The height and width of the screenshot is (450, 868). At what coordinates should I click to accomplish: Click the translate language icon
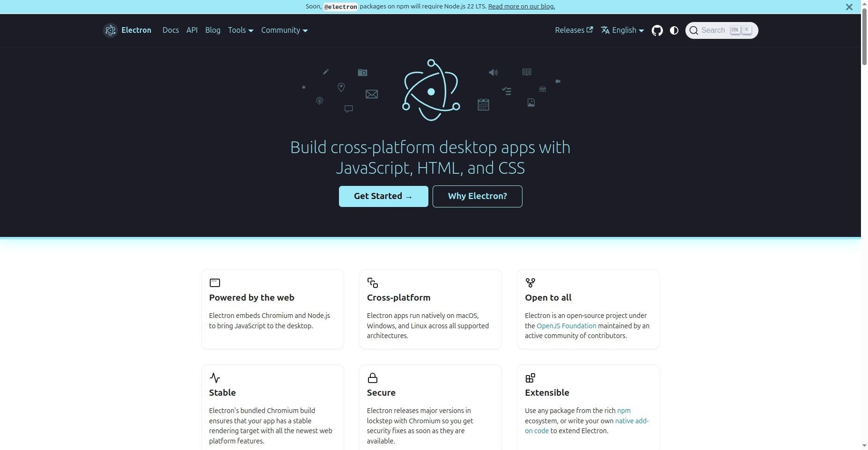click(x=605, y=30)
